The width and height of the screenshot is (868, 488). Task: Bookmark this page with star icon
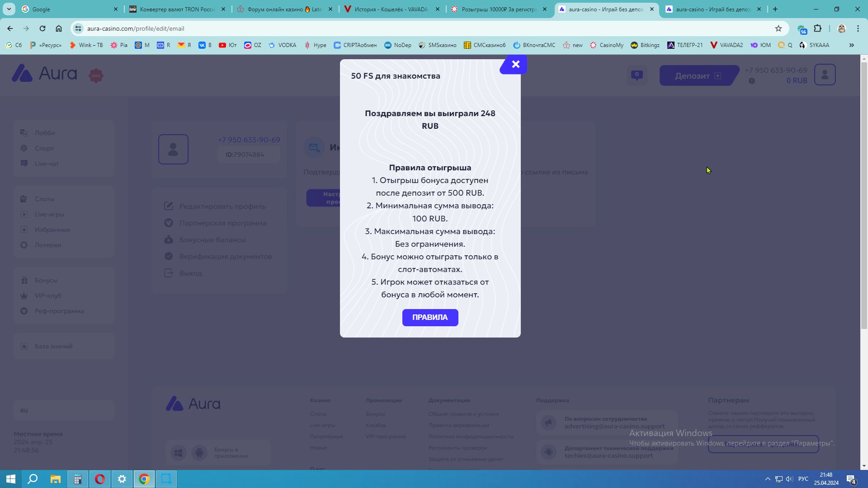pyautogui.click(x=778, y=28)
